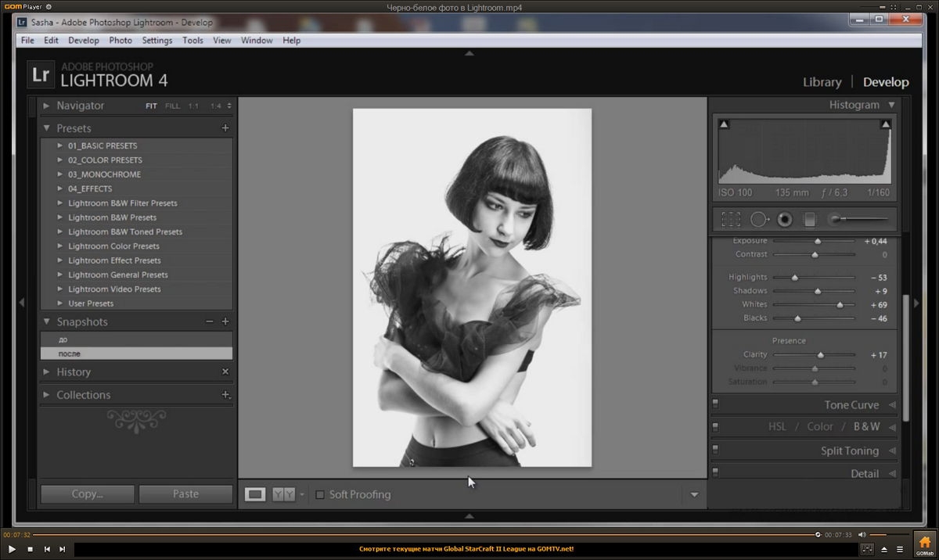Open the Develop menu
939x560 pixels.
tap(84, 40)
